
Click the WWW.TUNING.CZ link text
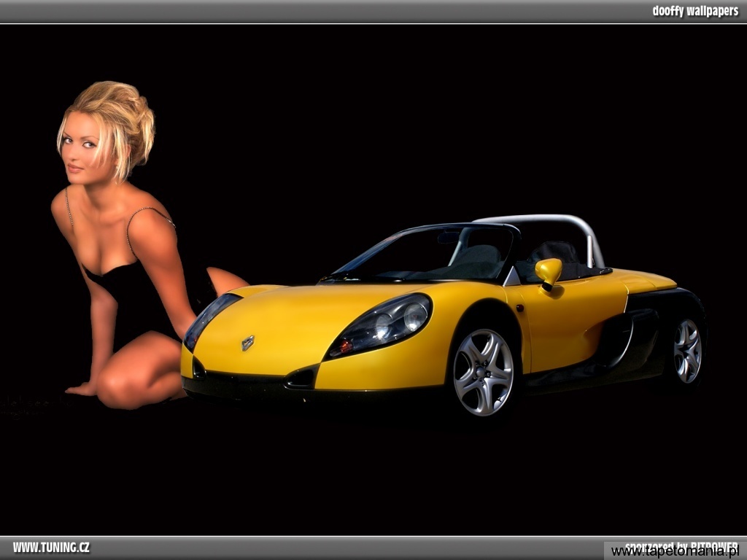(51, 548)
